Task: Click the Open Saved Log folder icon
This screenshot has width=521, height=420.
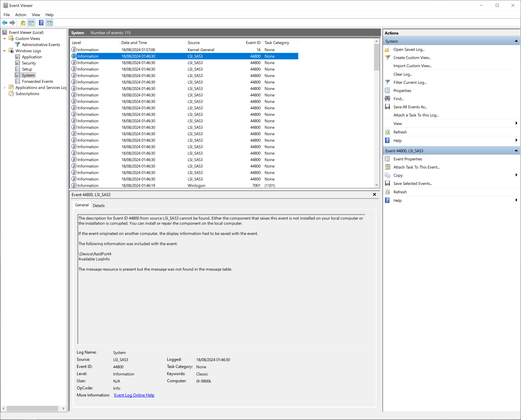Action: point(387,49)
